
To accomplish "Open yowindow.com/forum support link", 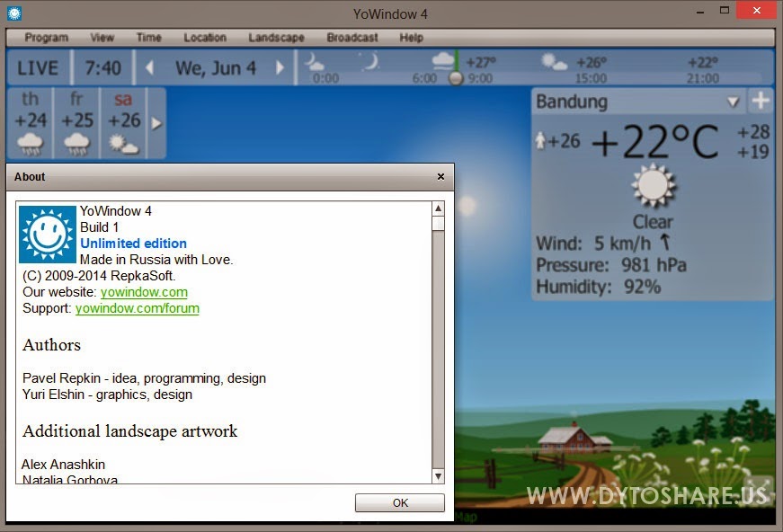I will coord(138,308).
